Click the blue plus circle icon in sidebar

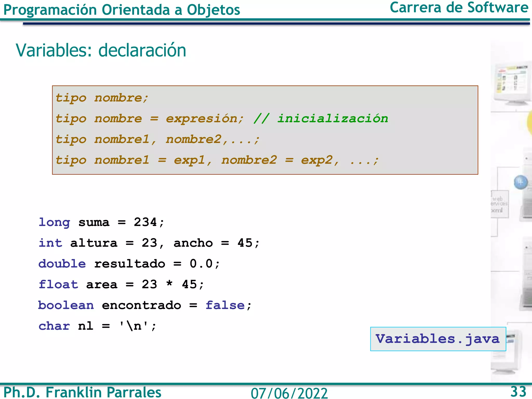(521, 182)
